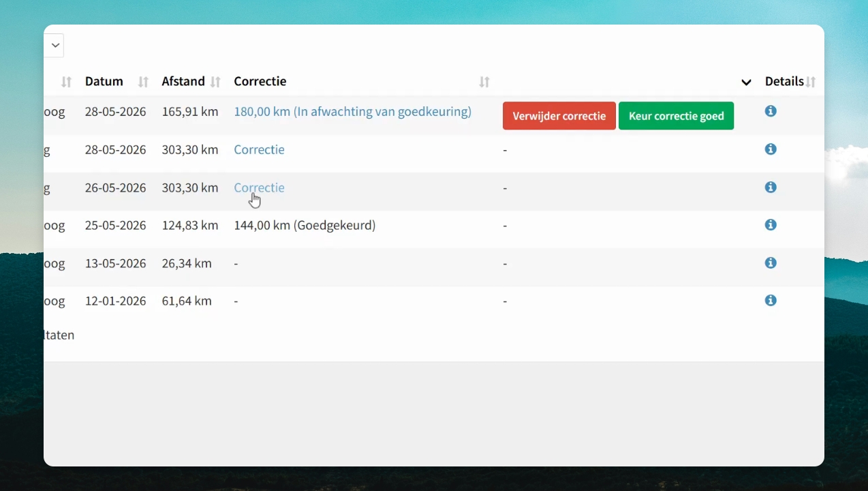The image size is (868, 491).
Task: Select the 26-05-2026 date cell
Action: (115, 188)
